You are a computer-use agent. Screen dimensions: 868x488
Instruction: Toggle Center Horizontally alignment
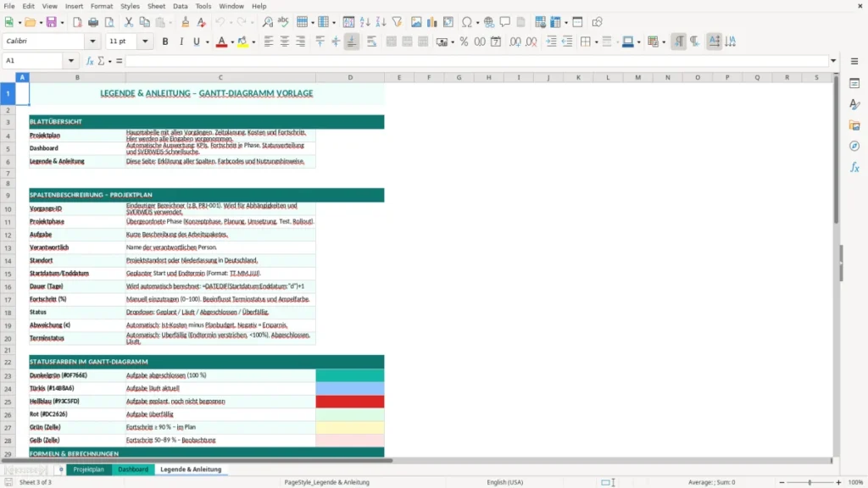[x=285, y=42]
